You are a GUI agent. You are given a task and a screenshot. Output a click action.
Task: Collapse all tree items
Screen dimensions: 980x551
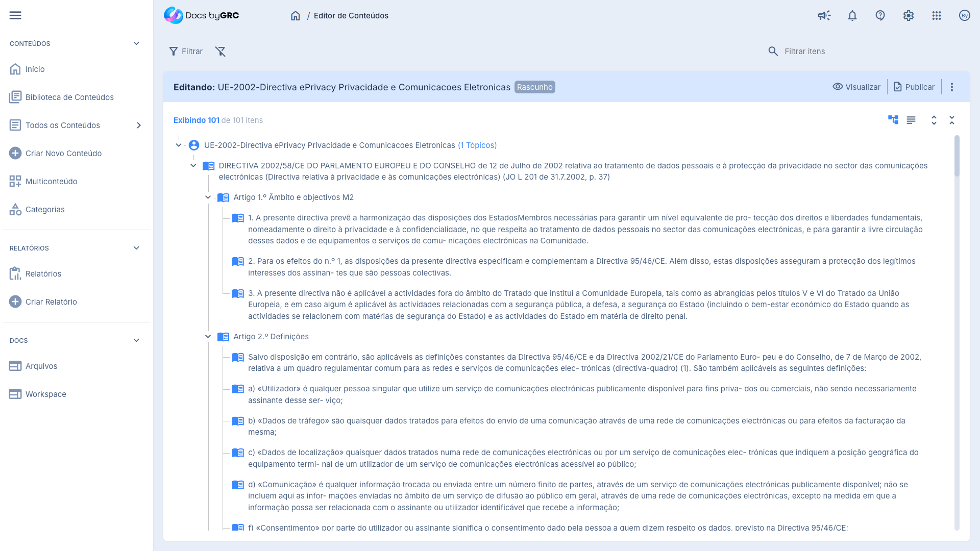951,120
